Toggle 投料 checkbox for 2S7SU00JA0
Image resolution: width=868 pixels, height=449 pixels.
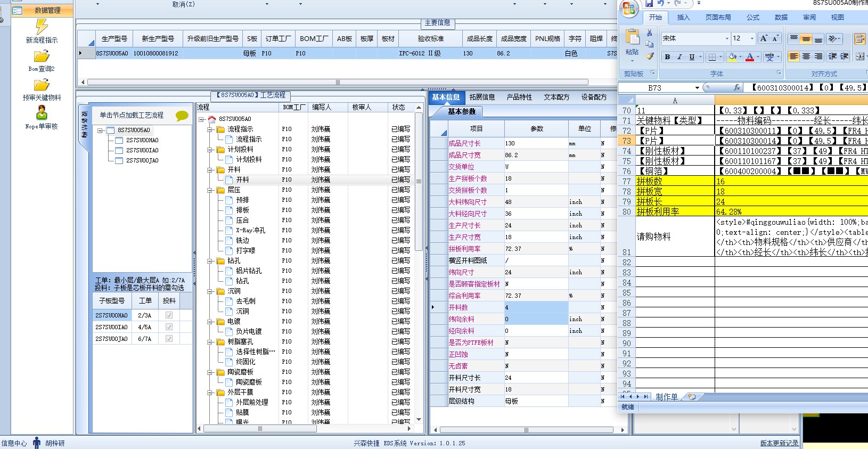point(169,339)
